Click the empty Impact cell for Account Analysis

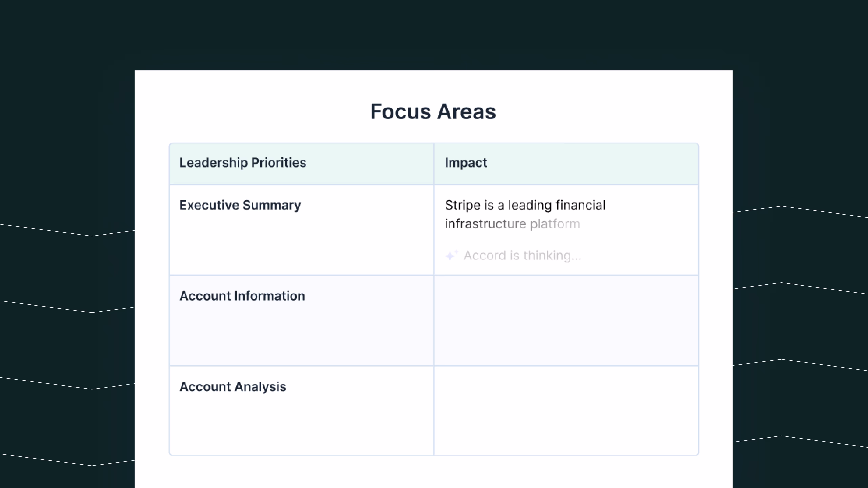point(566,411)
